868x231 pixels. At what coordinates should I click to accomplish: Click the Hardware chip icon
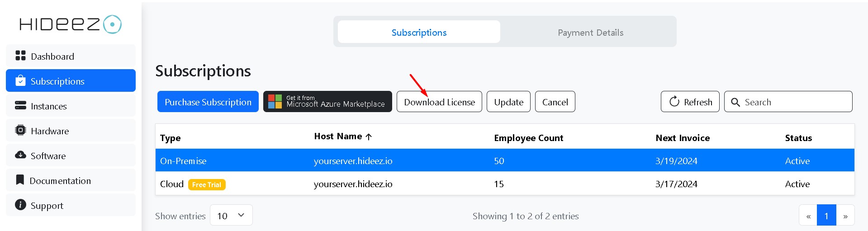[x=20, y=130]
